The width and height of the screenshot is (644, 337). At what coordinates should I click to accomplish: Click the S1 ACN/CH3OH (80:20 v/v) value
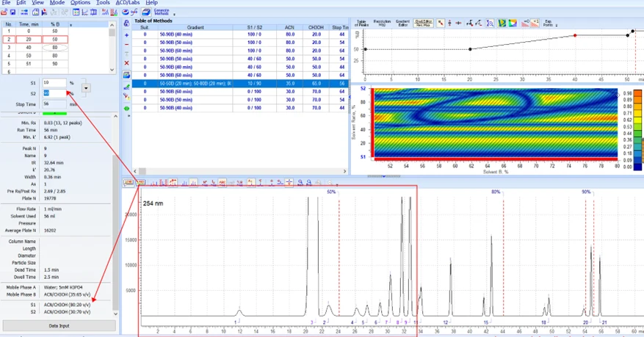click(x=67, y=305)
